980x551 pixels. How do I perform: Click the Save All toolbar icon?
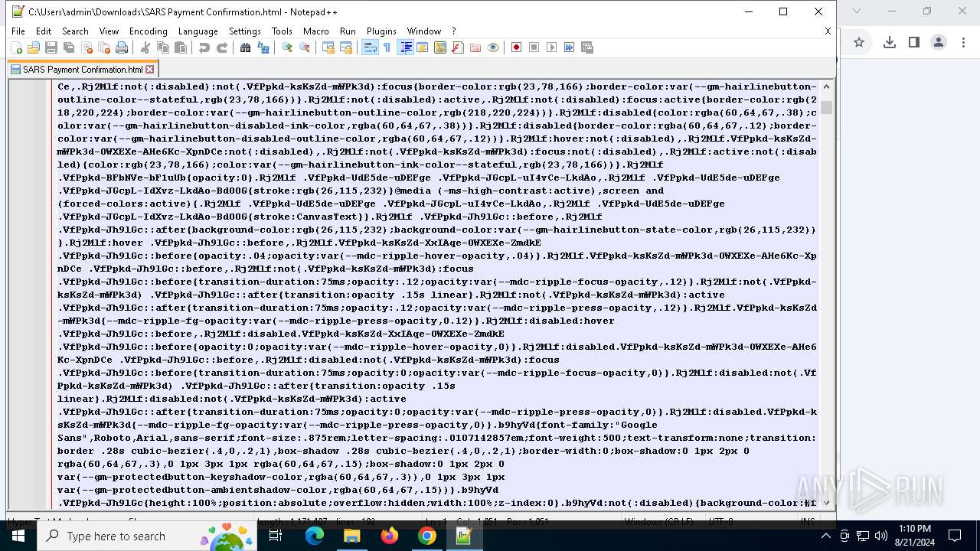(69, 47)
